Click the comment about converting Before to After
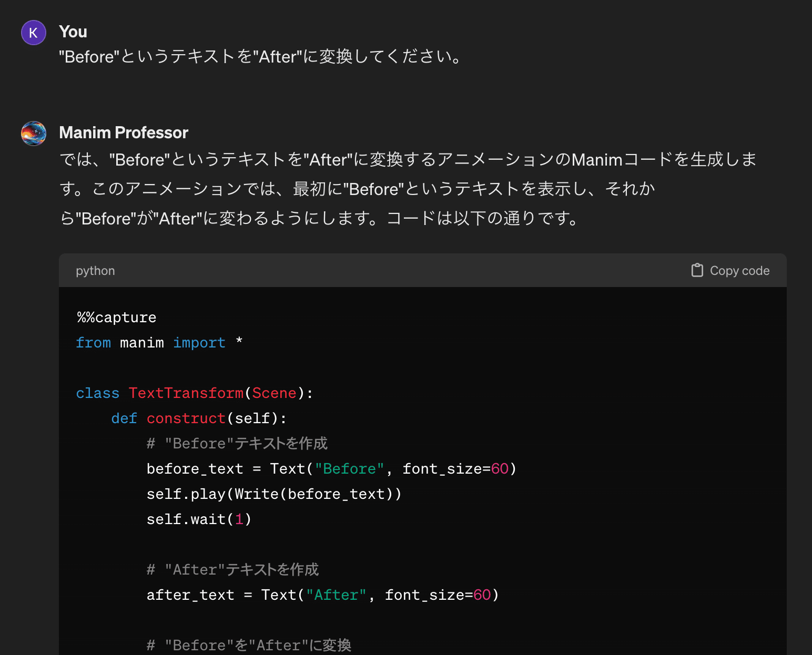The height and width of the screenshot is (655, 812). click(x=249, y=645)
